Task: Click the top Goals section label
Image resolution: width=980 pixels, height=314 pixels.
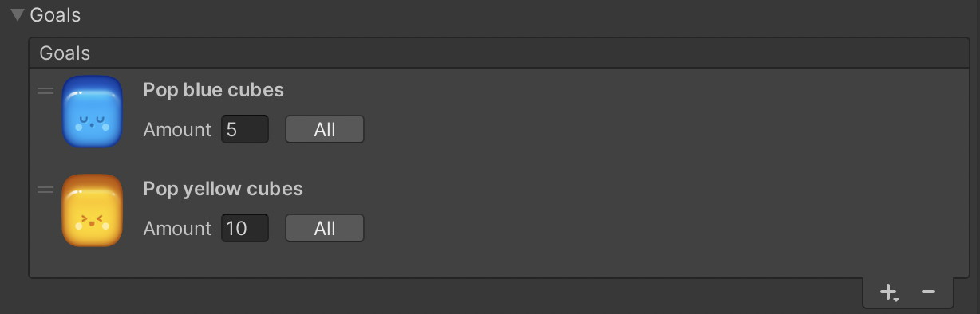Action: (x=55, y=14)
